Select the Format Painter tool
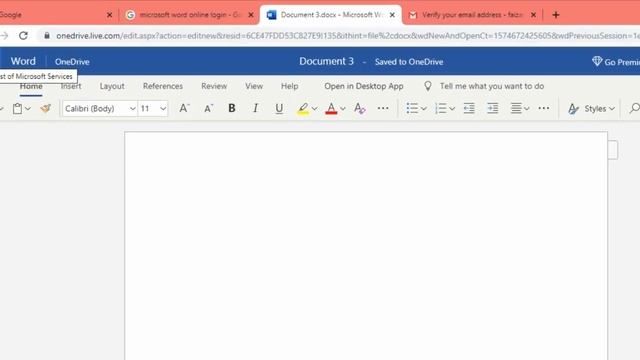 click(45, 108)
